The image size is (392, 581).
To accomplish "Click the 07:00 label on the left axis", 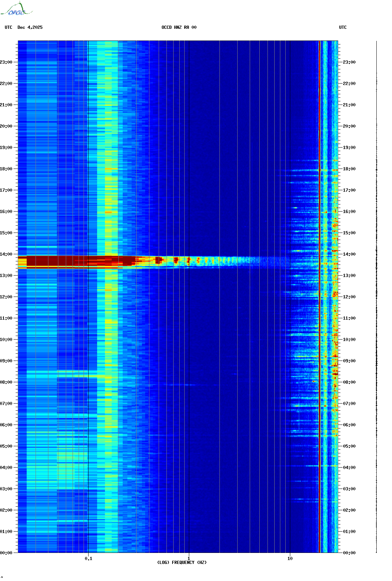I will click(x=6, y=404).
